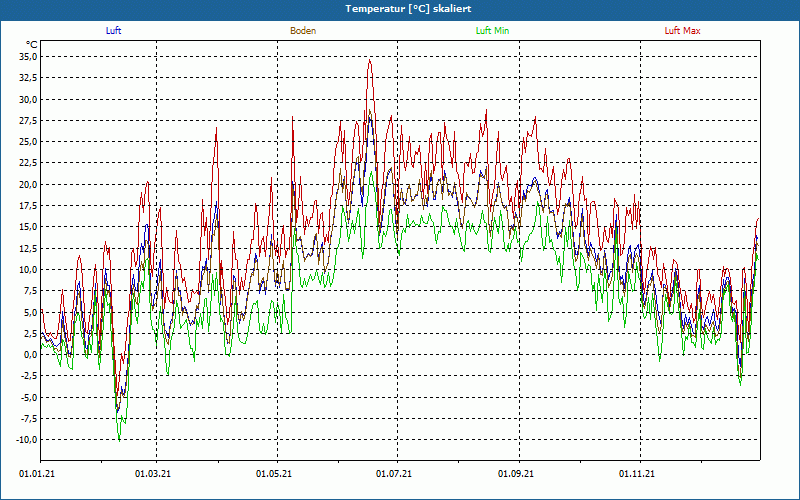Click the 22,5 y-axis label

[28, 163]
